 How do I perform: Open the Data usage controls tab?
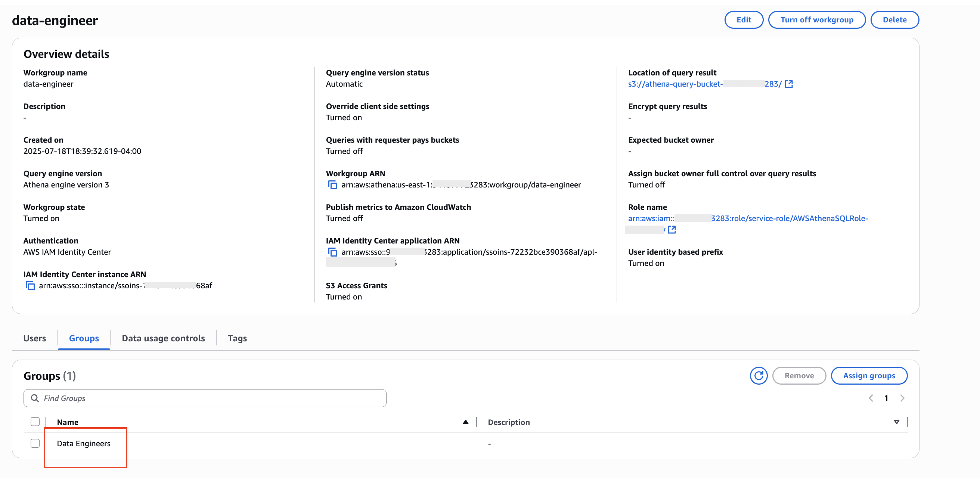[x=163, y=338]
